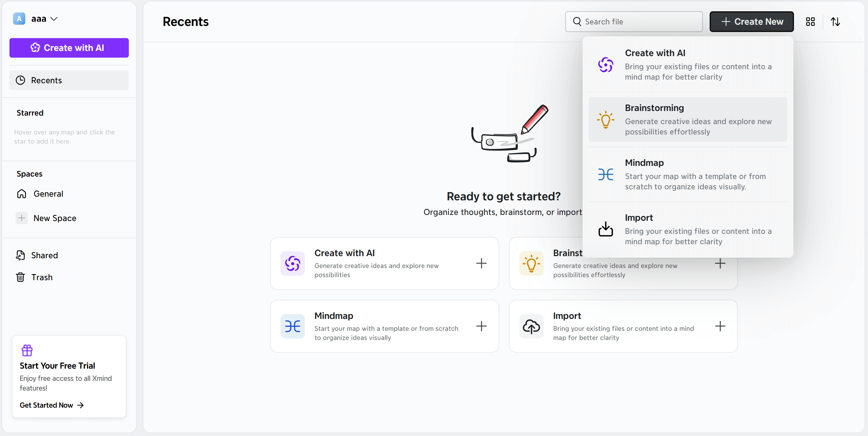Click the grid view layout icon

810,22
